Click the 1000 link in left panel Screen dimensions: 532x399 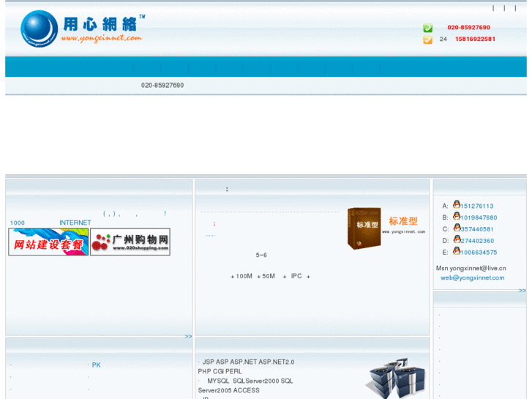pyautogui.click(x=18, y=223)
